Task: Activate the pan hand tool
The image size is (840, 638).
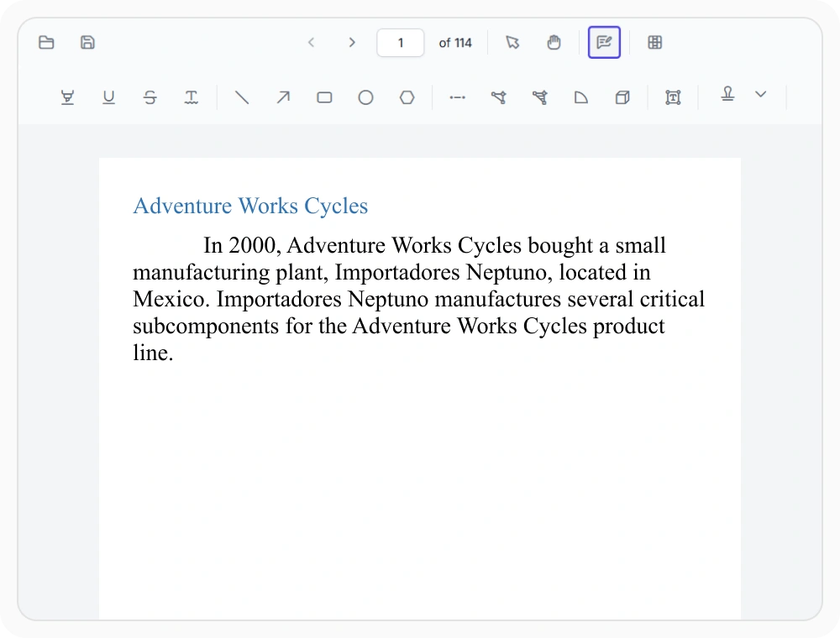Action: tap(554, 42)
